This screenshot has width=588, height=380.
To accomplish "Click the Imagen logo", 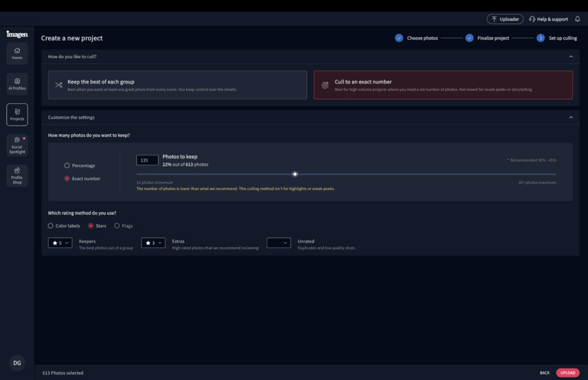I will click(17, 34).
